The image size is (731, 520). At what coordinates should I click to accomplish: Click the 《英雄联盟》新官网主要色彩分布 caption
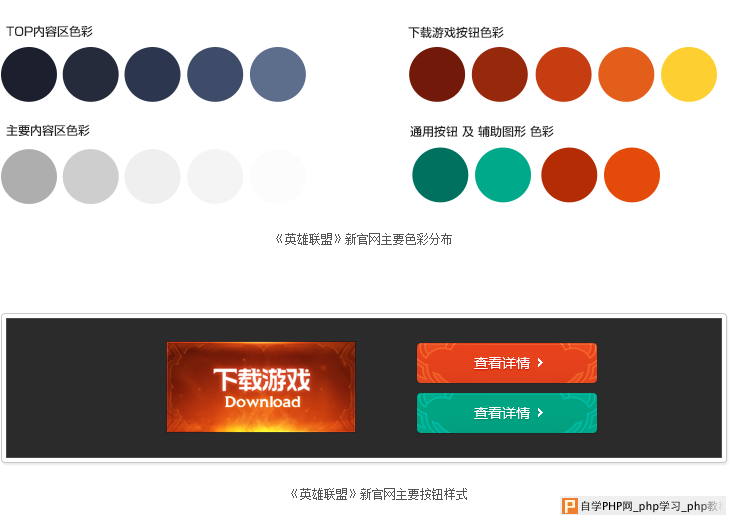click(x=363, y=239)
